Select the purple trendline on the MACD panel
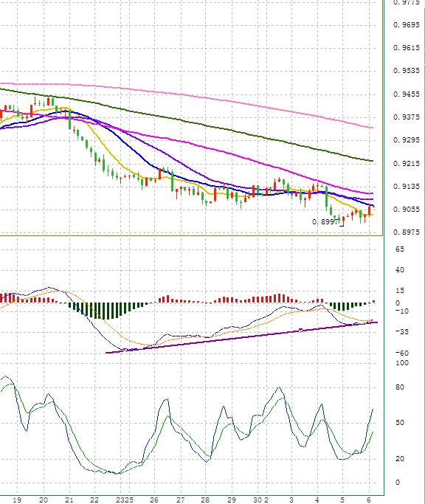Screen dimensions: 425x504 241,337
